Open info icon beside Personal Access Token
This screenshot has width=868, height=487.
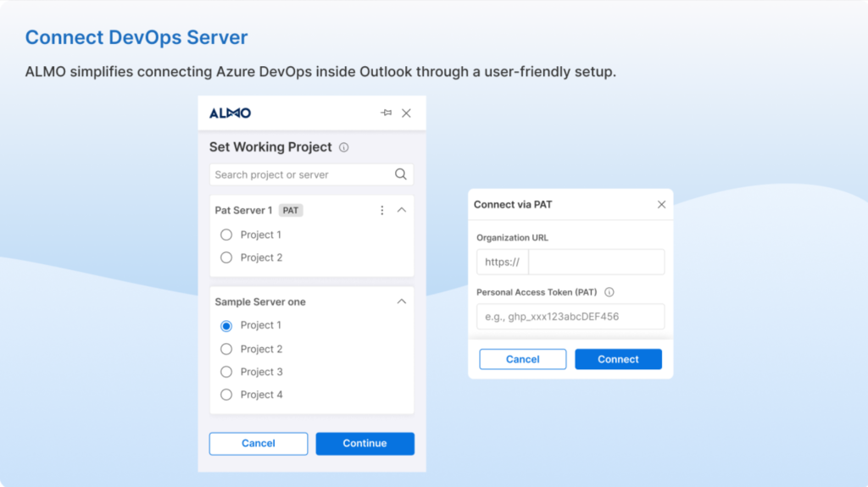[x=609, y=292]
